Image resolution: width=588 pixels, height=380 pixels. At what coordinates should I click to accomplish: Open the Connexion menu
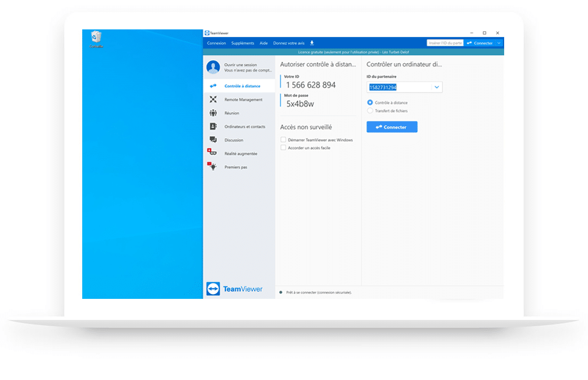(216, 43)
